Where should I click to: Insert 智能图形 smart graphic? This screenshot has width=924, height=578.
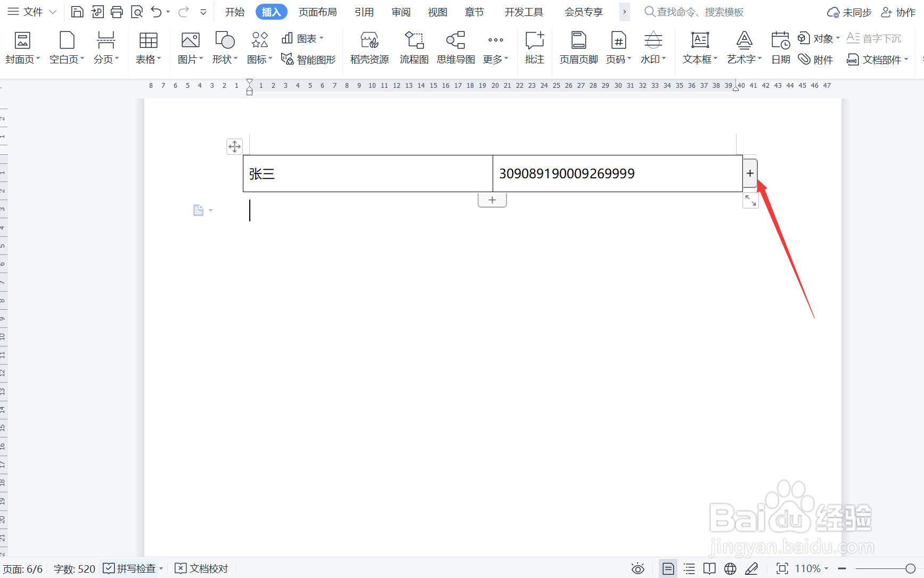click(x=308, y=59)
